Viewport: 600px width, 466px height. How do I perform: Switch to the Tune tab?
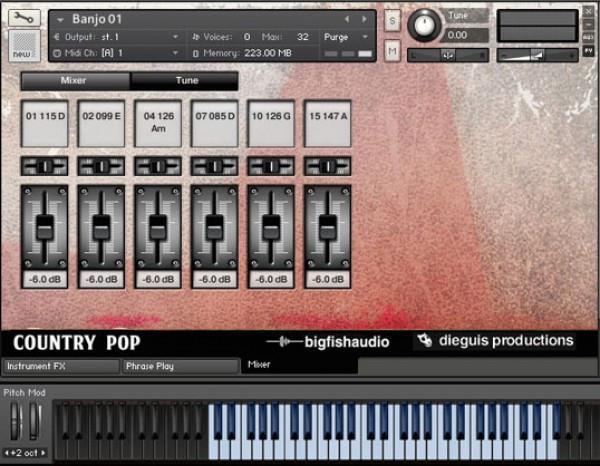(x=186, y=80)
